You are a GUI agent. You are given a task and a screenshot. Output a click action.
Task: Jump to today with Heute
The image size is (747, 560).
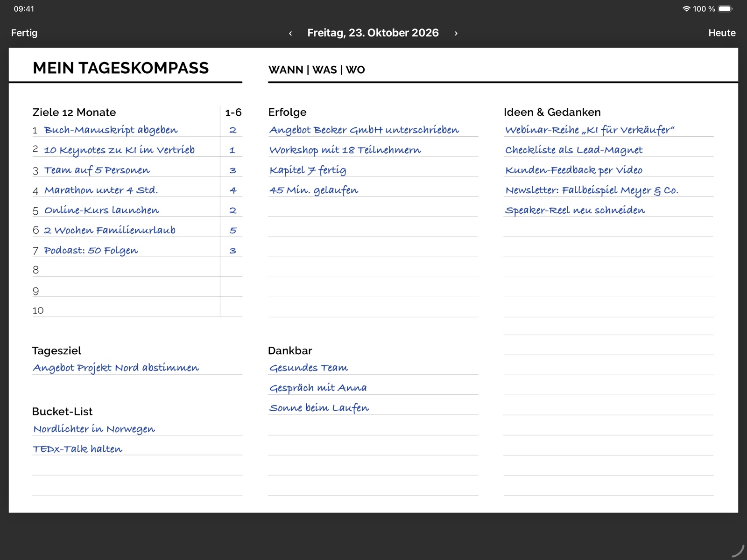(x=722, y=33)
